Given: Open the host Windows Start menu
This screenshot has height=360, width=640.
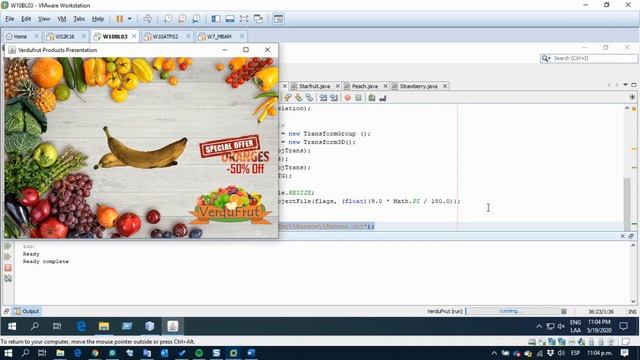Looking at the screenshot, I should [x=8, y=353].
